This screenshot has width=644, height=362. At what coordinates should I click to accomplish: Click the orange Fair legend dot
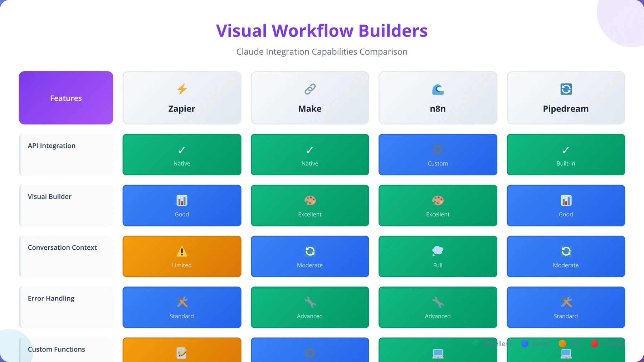pos(562,344)
